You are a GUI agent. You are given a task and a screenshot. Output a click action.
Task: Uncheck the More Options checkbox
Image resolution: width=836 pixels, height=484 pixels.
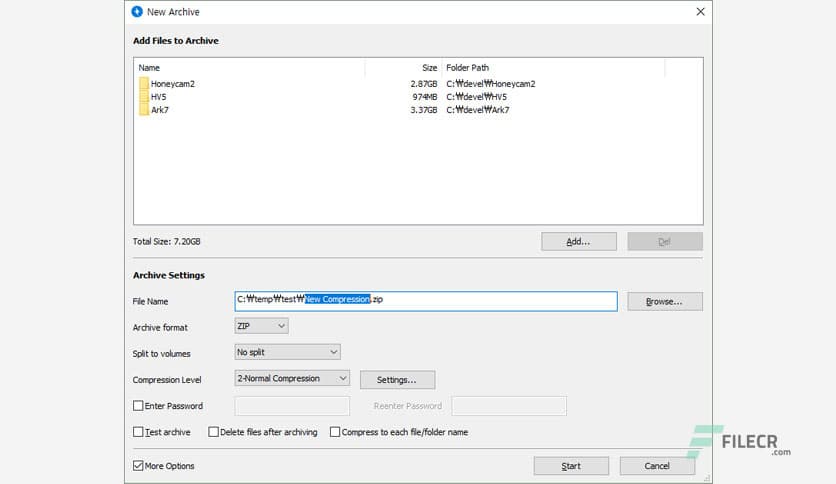[138, 465]
